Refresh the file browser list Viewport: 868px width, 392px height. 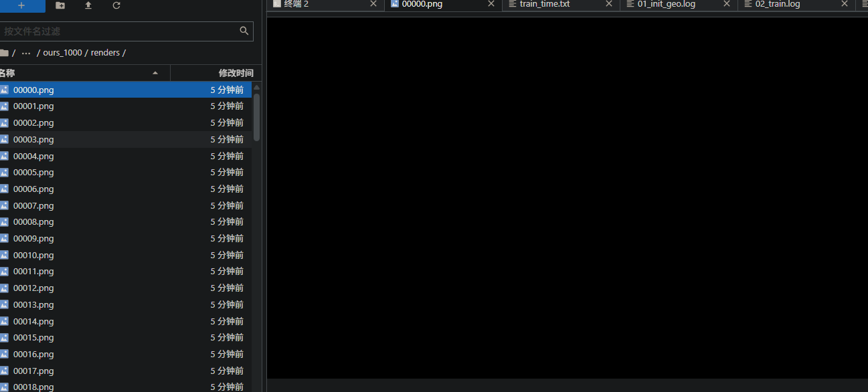[x=116, y=5]
